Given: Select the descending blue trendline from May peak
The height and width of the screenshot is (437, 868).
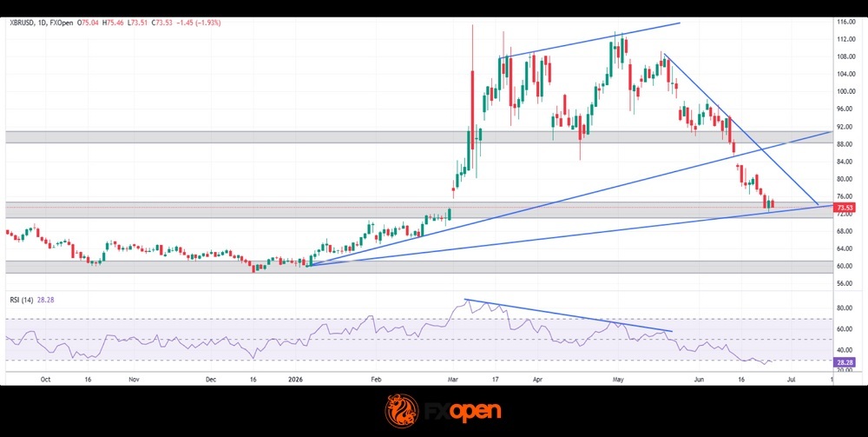Looking at the screenshot, I should pos(740,129).
